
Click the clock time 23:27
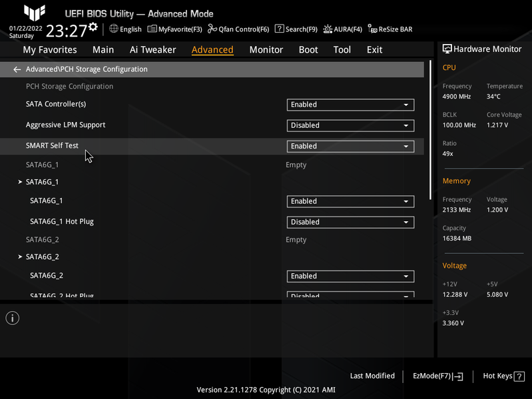point(67,31)
